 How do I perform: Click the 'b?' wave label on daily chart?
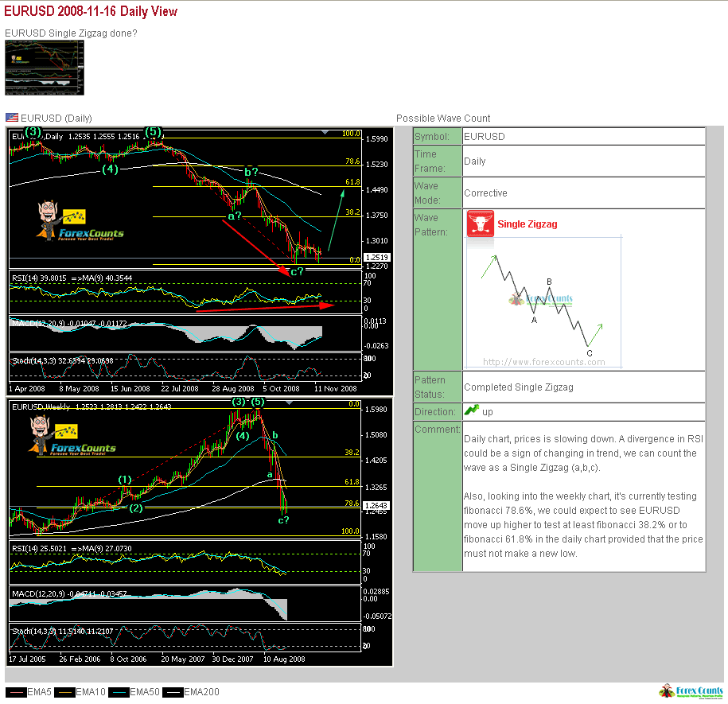pos(251,172)
